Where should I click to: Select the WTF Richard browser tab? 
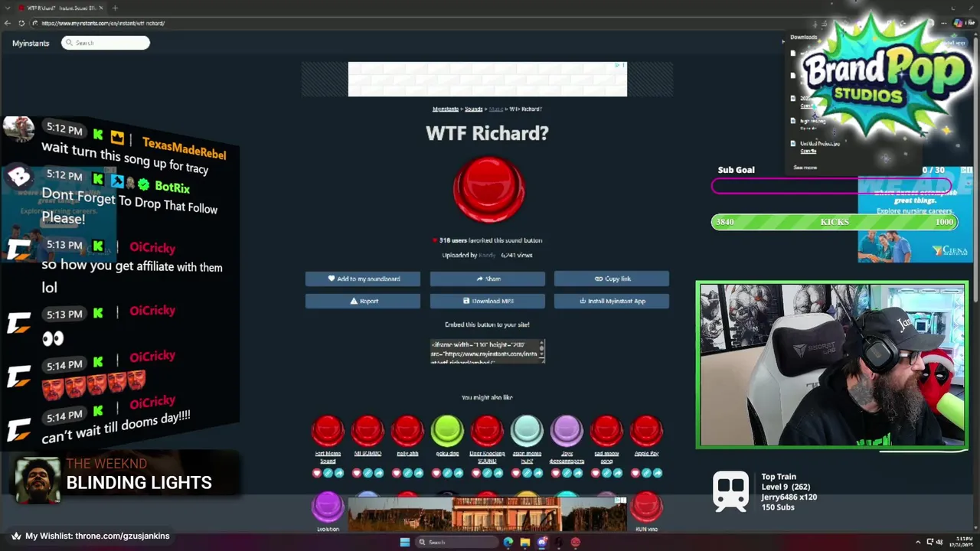[60, 8]
